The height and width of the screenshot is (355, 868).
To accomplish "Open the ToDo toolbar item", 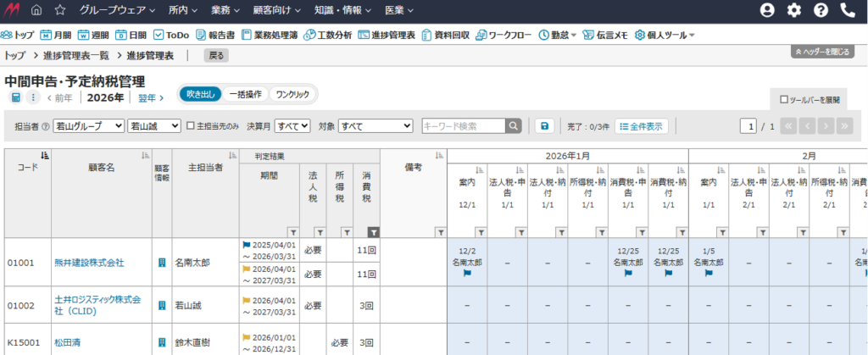I will click(x=172, y=35).
